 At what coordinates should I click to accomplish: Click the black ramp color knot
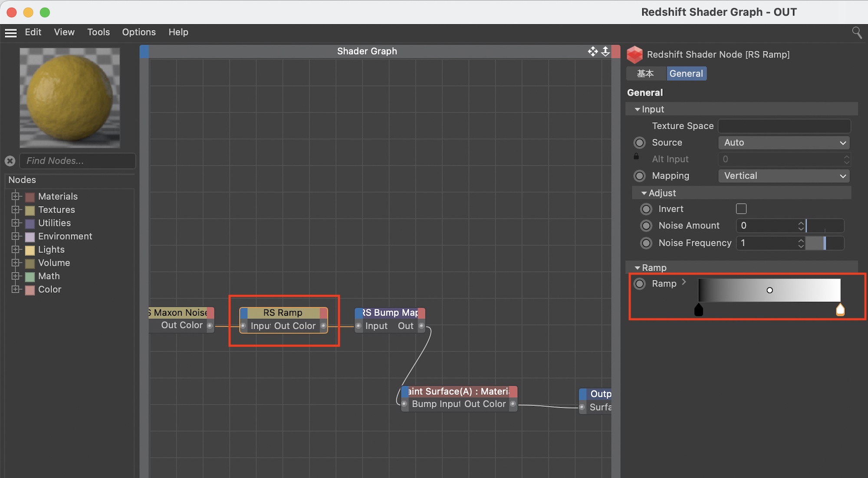(x=698, y=310)
